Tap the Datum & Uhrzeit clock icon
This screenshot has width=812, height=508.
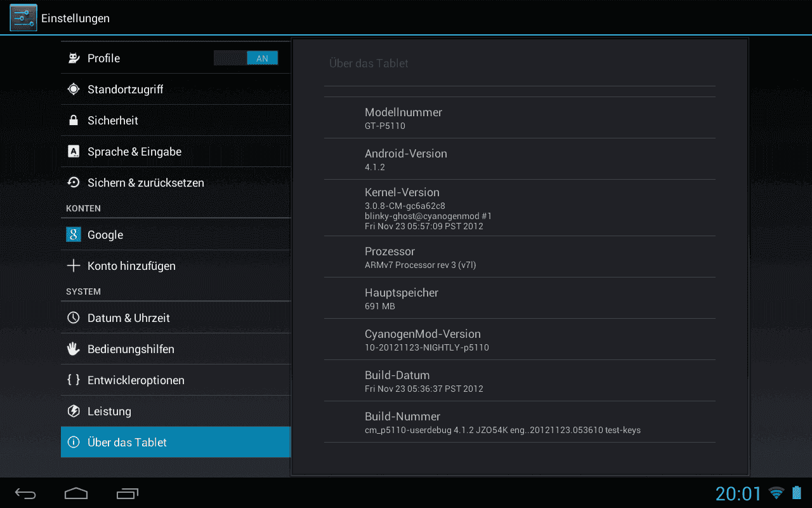tap(74, 318)
